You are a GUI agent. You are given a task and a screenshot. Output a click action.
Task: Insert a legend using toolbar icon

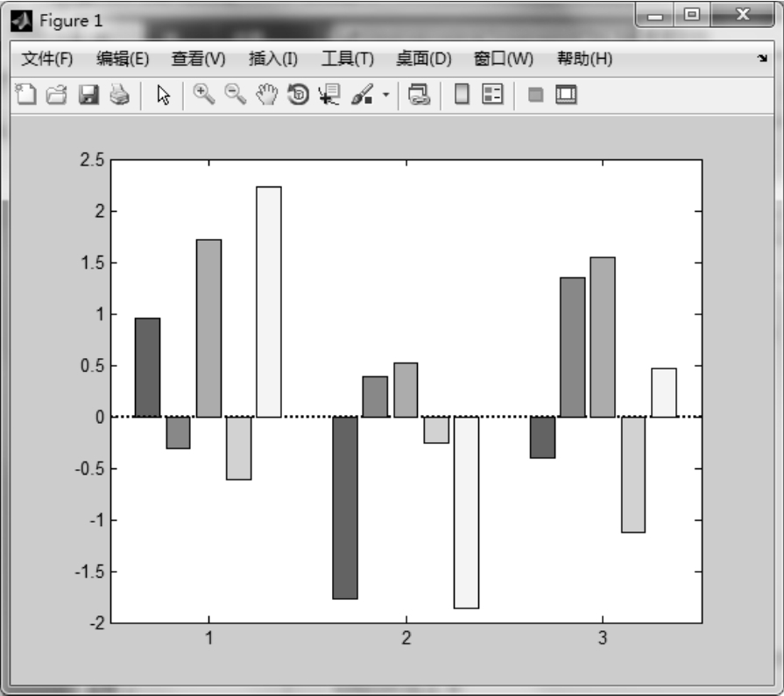(492, 94)
